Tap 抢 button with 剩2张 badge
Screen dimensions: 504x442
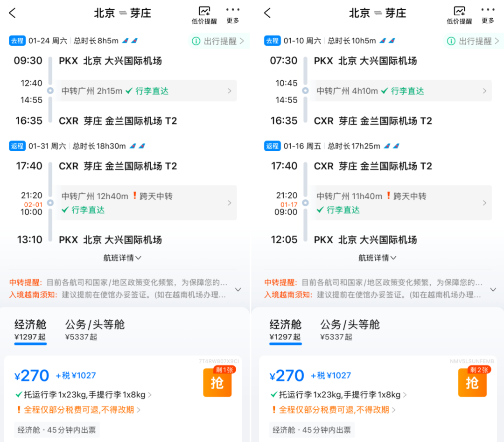pos(472,383)
